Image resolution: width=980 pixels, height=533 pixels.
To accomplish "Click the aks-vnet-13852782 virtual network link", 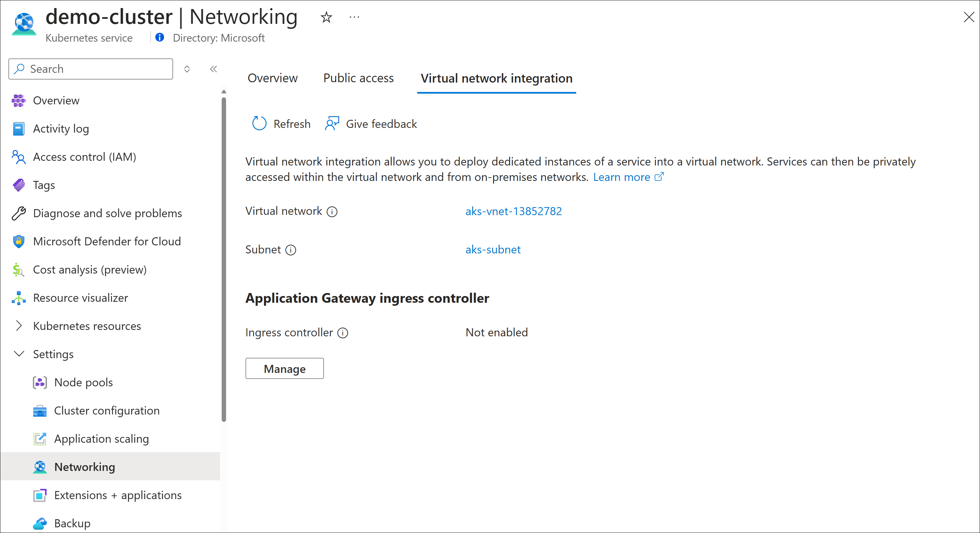I will (514, 211).
